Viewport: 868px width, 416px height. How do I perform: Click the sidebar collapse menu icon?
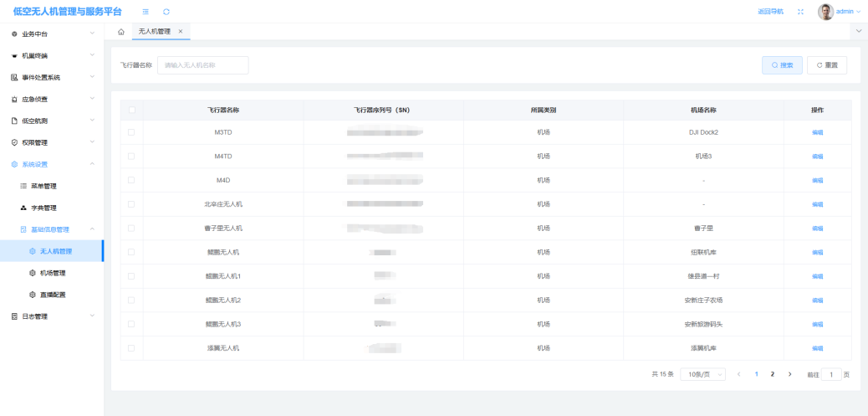(x=146, y=12)
